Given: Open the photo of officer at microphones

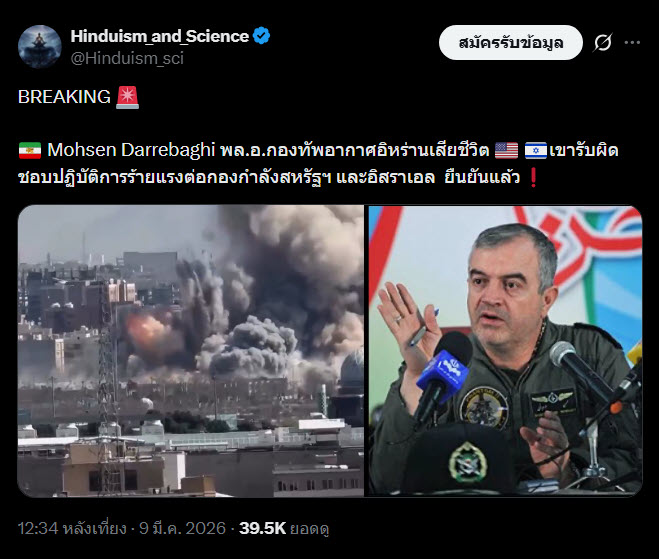Looking at the screenshot, I should coord(505,351).
